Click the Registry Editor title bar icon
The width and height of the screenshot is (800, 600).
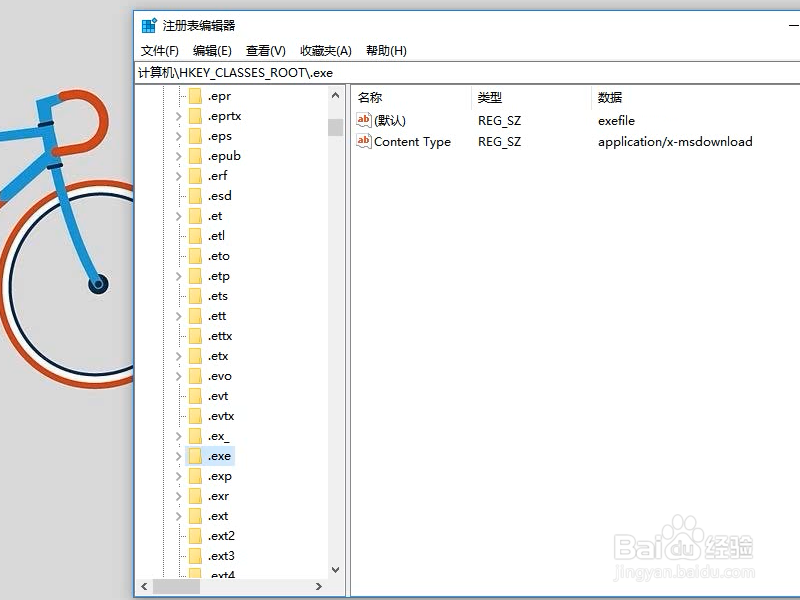click(149, 26)
